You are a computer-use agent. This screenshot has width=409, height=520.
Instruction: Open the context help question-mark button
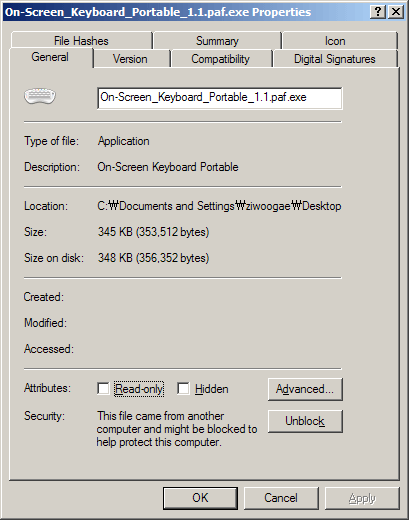(x=378, y=12)
